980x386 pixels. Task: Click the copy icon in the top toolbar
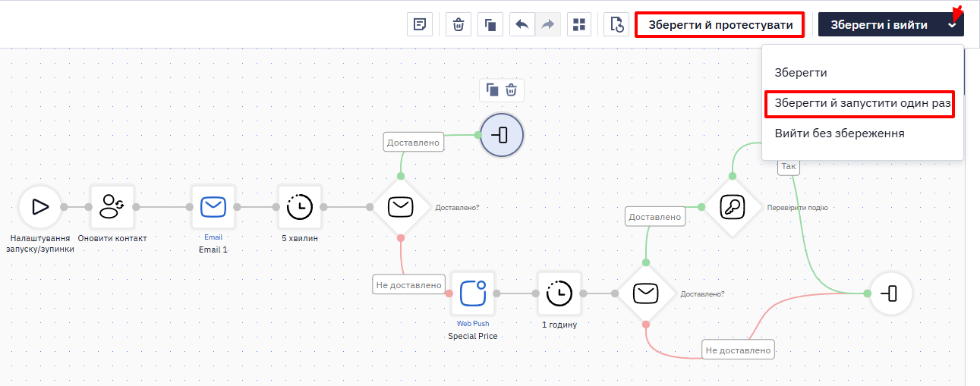point(490,24)
